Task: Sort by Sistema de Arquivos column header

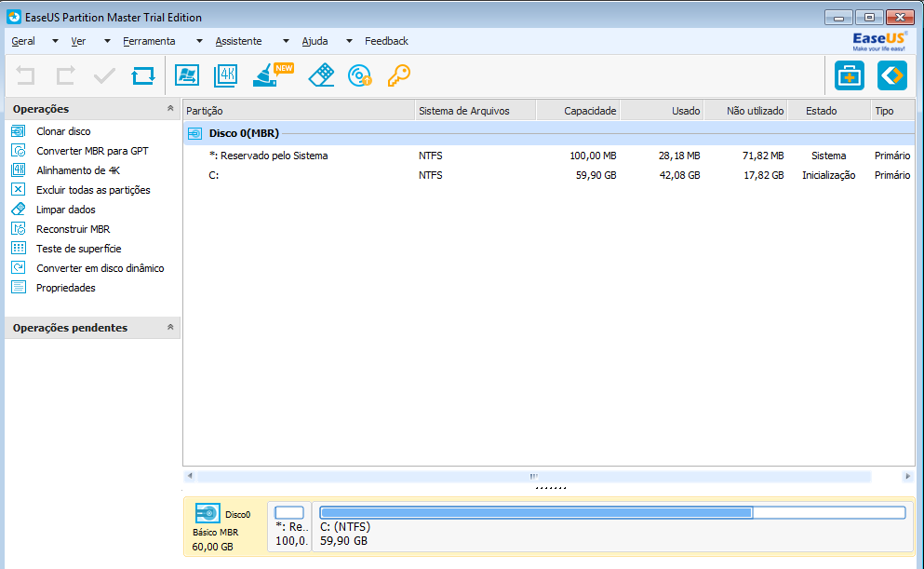Action: click(x=475, y=111)
